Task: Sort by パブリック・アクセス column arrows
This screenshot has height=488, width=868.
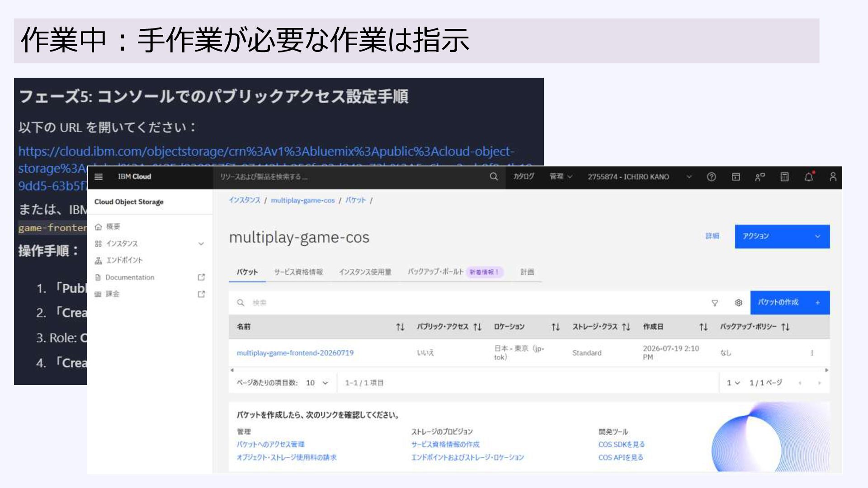Action: (477, 327)
